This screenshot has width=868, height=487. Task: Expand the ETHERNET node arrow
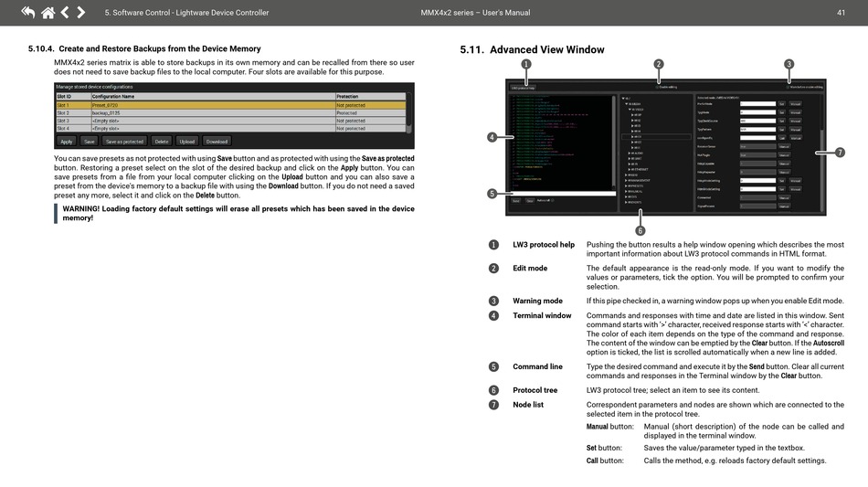[x=630, y=169]
